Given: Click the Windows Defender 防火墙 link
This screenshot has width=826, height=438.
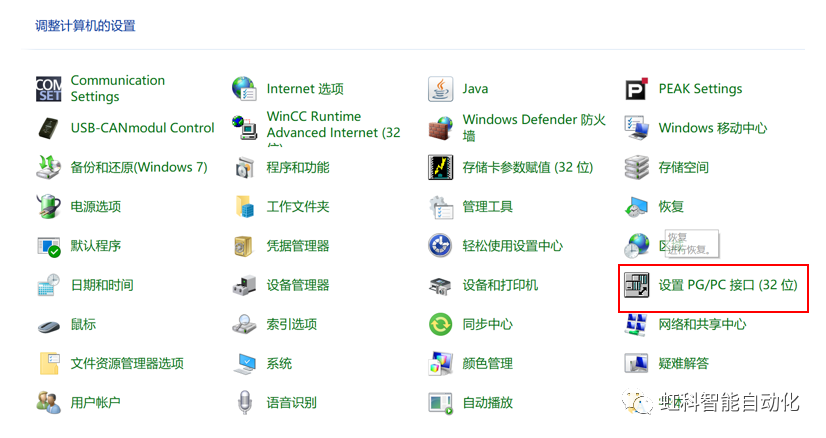Looking at the screenshot, I should 534,128.
